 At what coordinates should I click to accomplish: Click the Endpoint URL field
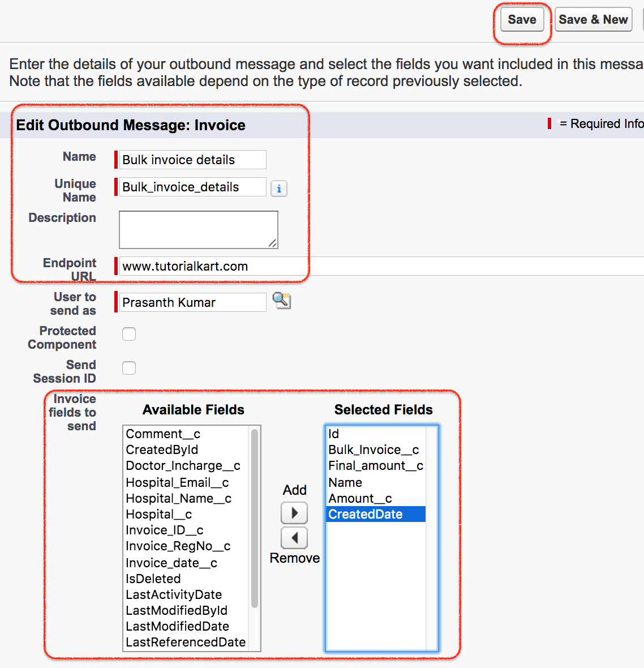coord(381,266)
